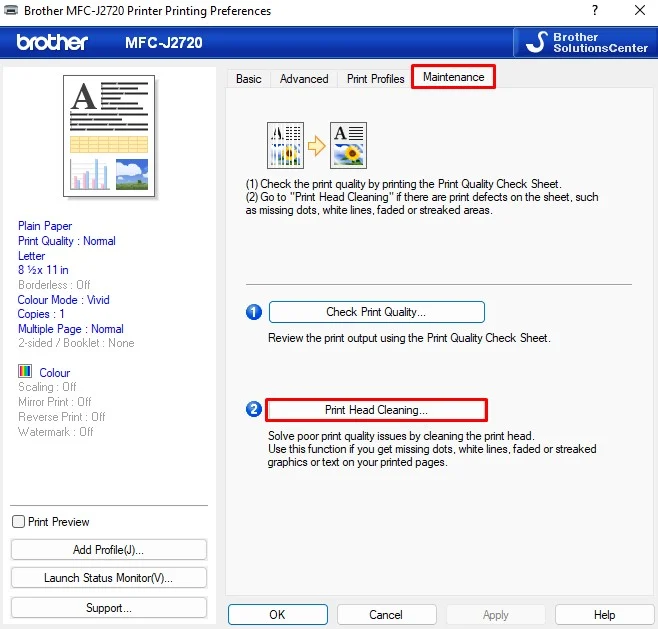This screenshot has height=629, width=658.
Task: Click the MFC-J2720 model name header
Action: (164, 42)
